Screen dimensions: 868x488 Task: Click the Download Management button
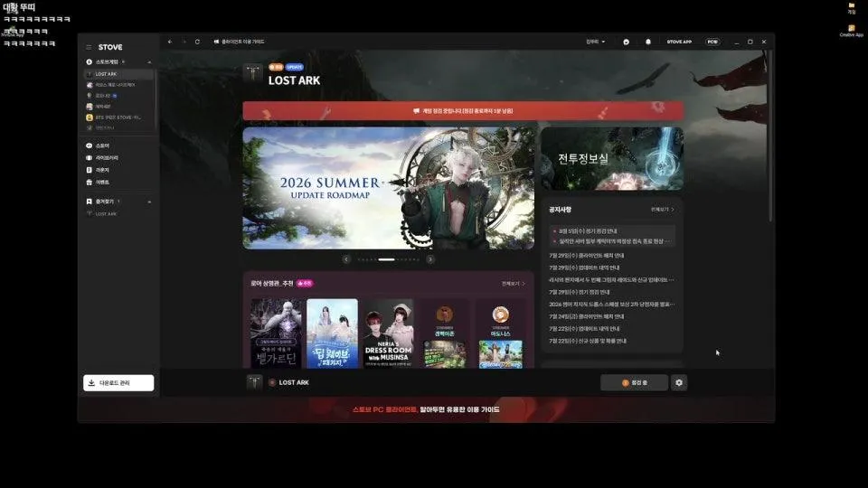pos(118,383)
